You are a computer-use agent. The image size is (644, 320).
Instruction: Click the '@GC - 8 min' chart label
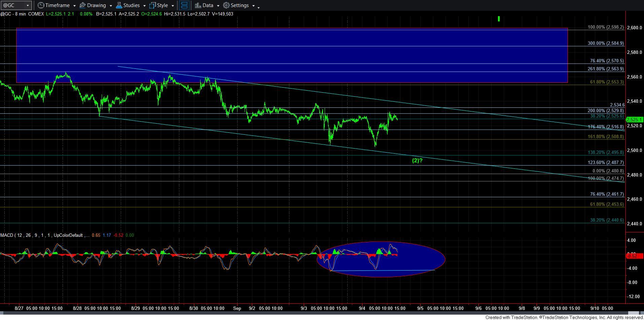click(x=12, y=14)
